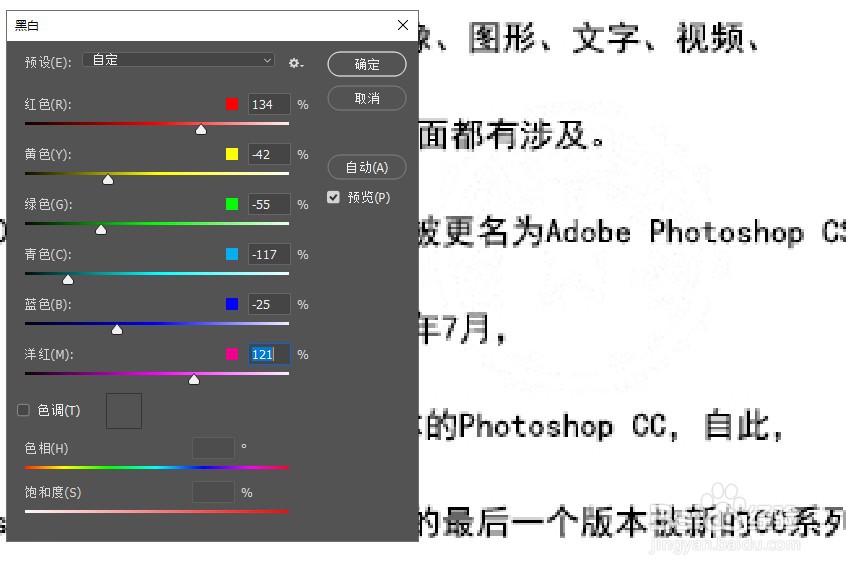The image size is (846, 573).
Task: Click the 黑白 dialog title text
Action: pos(26,25)
